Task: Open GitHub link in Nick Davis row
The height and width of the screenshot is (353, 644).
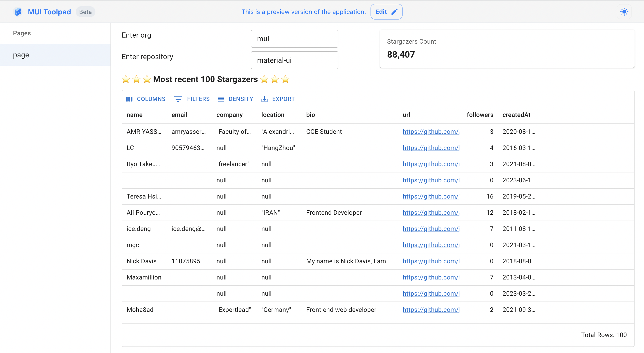Action: point(431,261)
